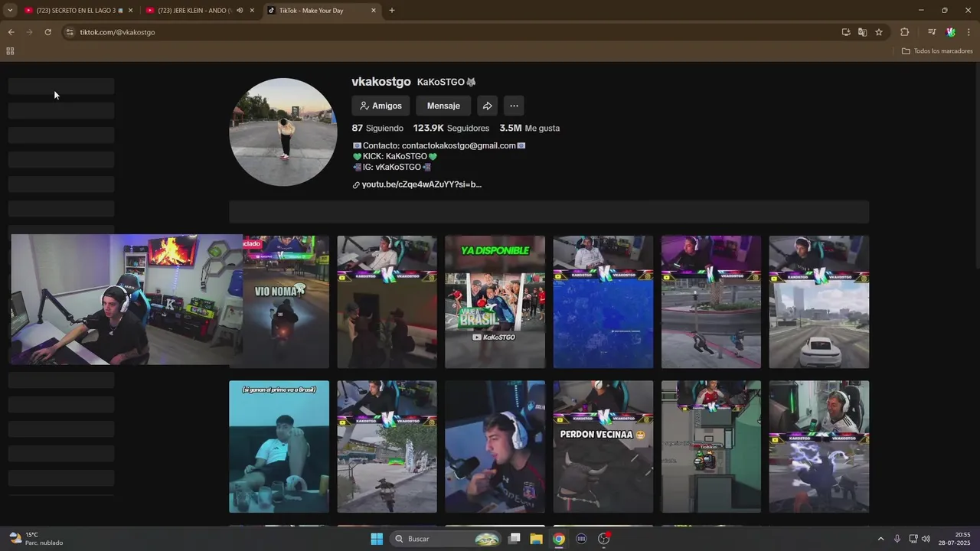
Task: Open the VIO NOMA video thumbnail
Action: point(286,302)
